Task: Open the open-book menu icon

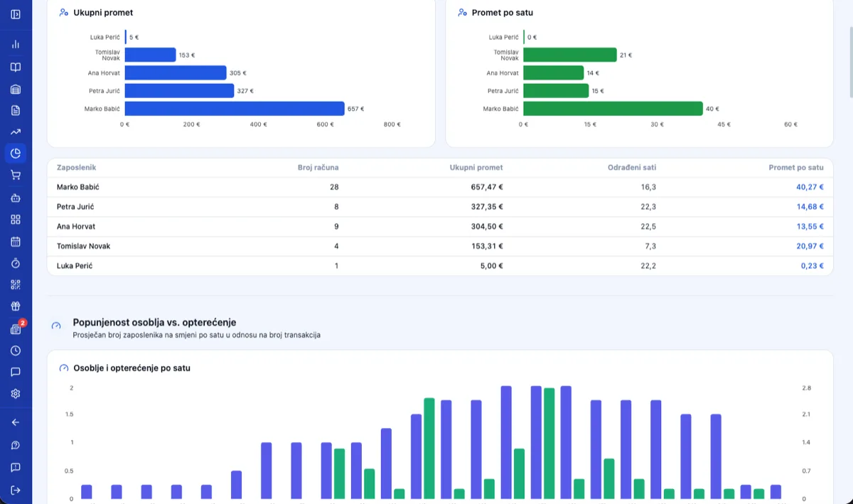Action: pyautogui.click(x=16, y=67)
